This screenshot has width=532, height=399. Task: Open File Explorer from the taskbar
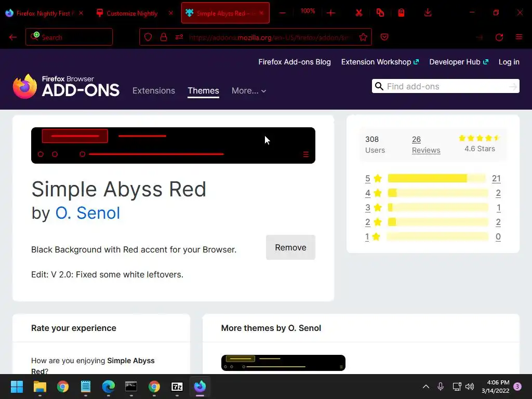point(39,387)
